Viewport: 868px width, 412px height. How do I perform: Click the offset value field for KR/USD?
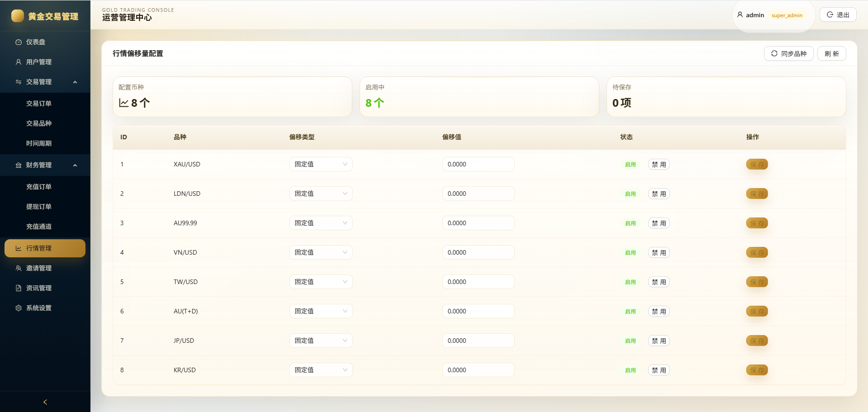479,370
